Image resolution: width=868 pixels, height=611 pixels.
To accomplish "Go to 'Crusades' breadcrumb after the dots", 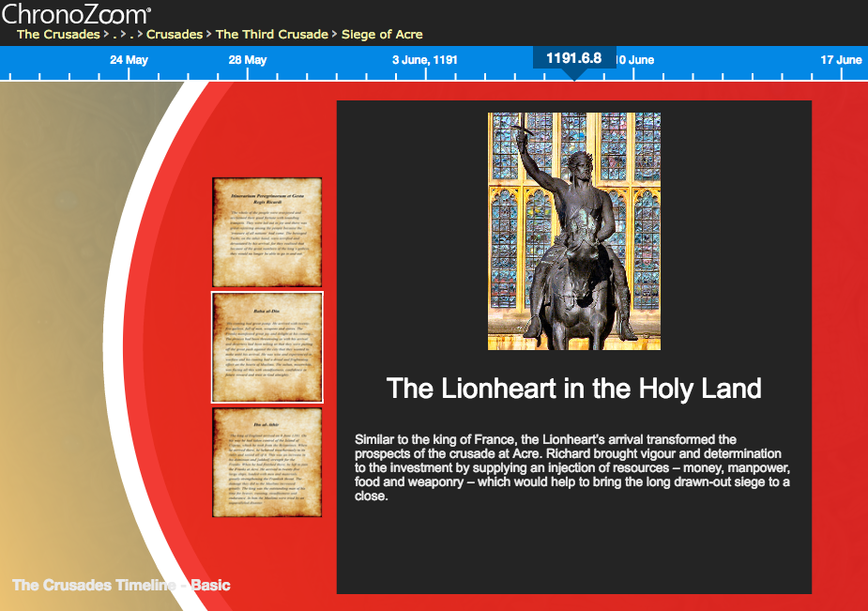I will [x=174, y=35].
